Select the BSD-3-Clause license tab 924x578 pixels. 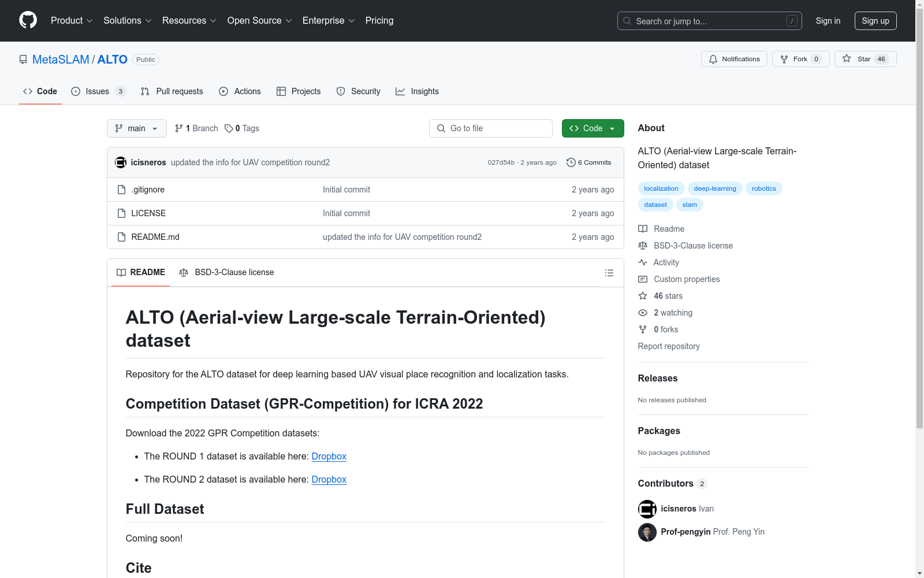coord(226,272)
